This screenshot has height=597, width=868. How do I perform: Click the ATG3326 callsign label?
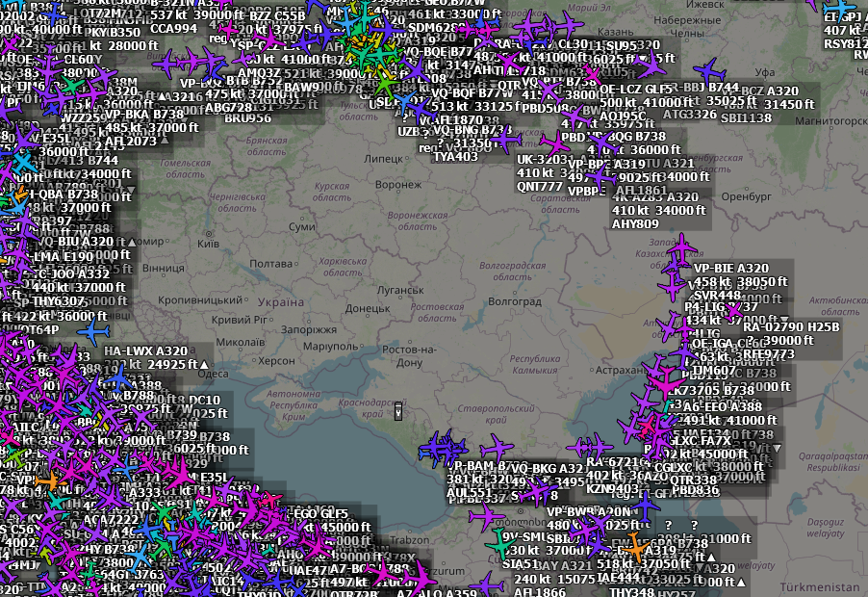coord(690,115)
